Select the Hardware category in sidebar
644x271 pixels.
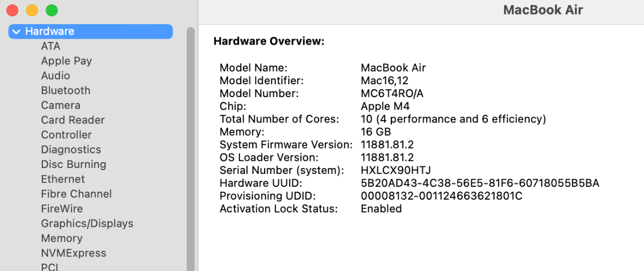click(x=50, y=32)
